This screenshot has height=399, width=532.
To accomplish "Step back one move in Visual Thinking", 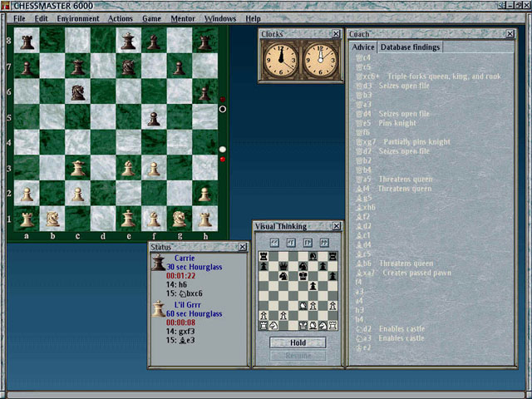I will coord(291,243).
